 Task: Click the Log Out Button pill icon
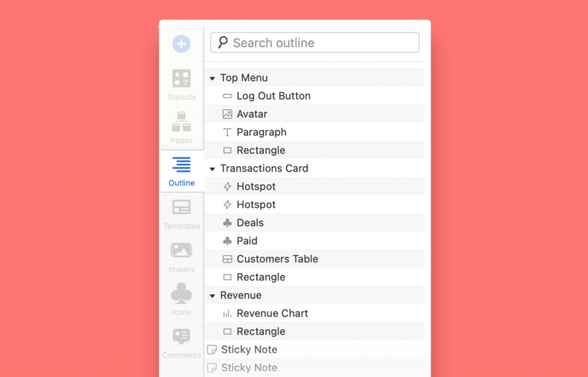click(x=227, y=96)
